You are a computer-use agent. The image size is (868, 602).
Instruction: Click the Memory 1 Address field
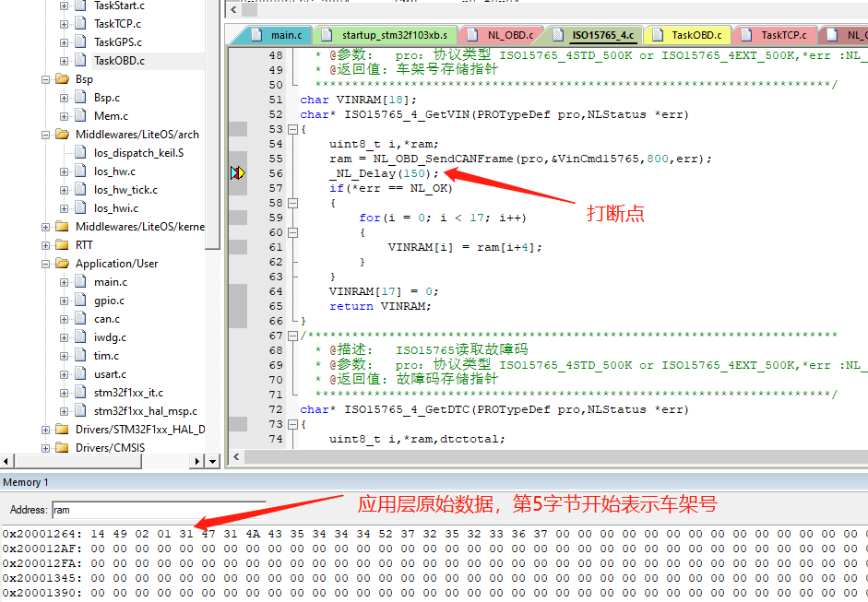(159, 510)
